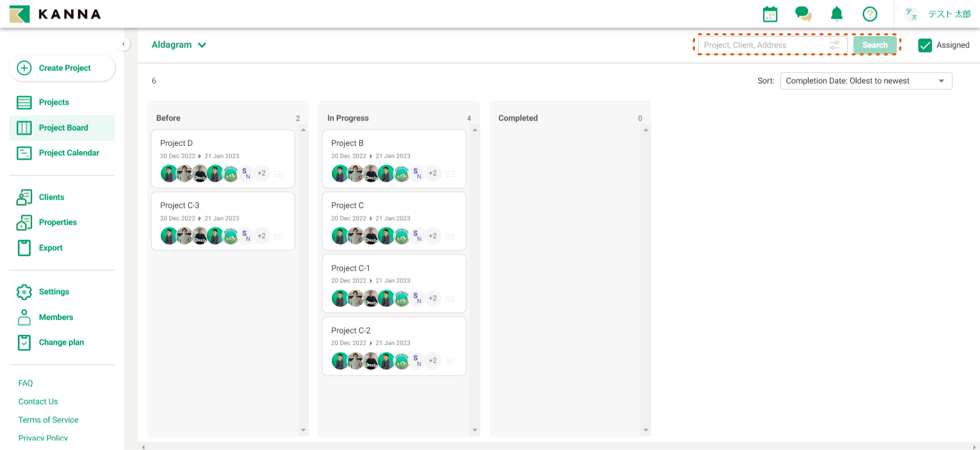
Task: Click the search filter sliders icon
Action: (835, 45)
